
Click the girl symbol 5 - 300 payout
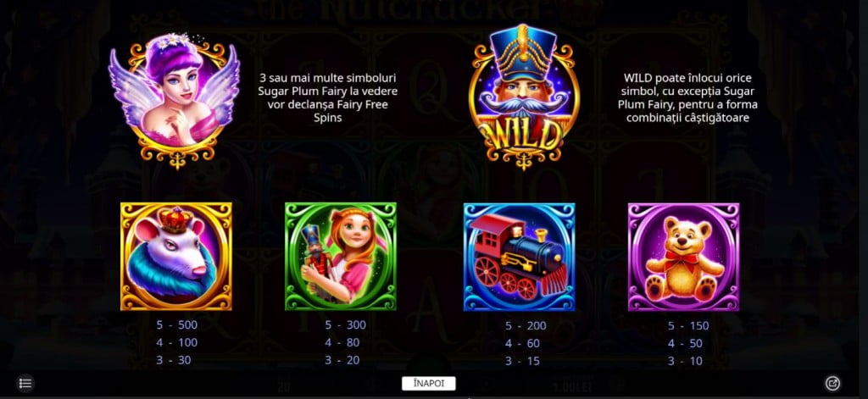[x=346, y=324]
